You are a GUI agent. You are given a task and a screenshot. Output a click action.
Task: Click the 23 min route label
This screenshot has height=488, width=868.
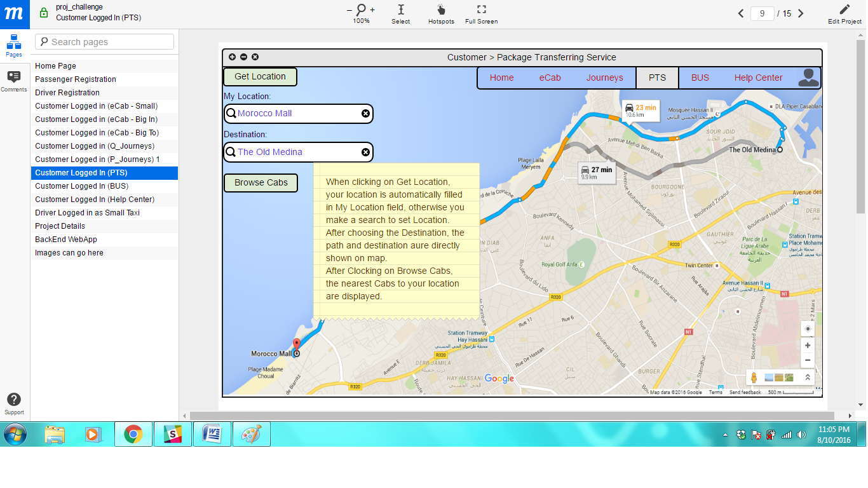point(641,111)
